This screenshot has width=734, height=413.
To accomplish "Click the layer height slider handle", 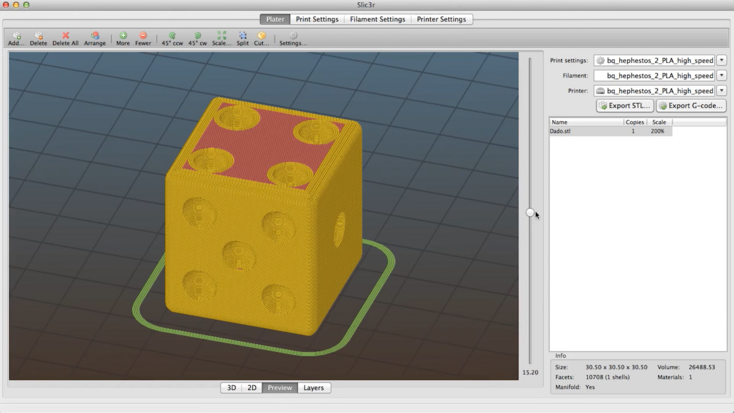I will point(530,213).
